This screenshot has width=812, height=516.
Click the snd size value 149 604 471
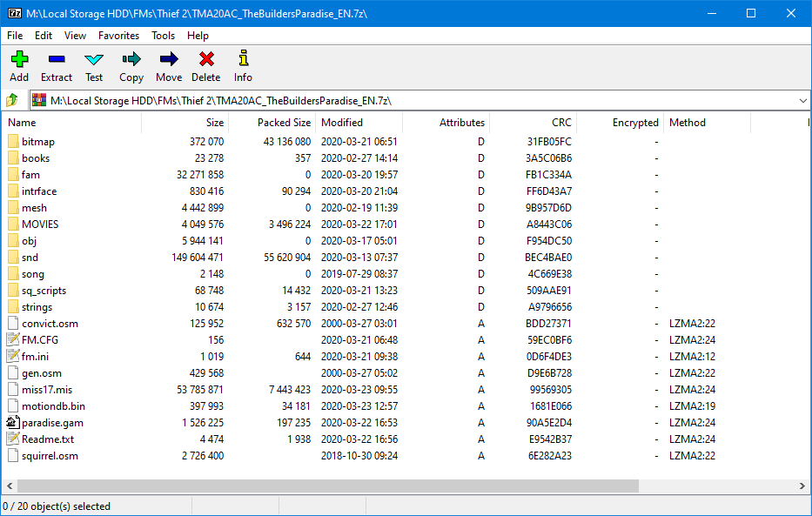coord(198,258)
